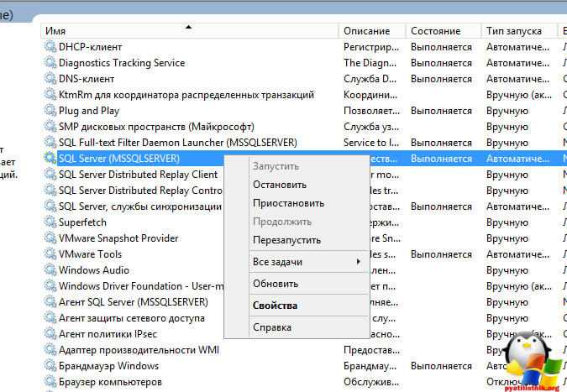
Task: Click the greyed Продолжить menu entry
Action: (282, 222)
